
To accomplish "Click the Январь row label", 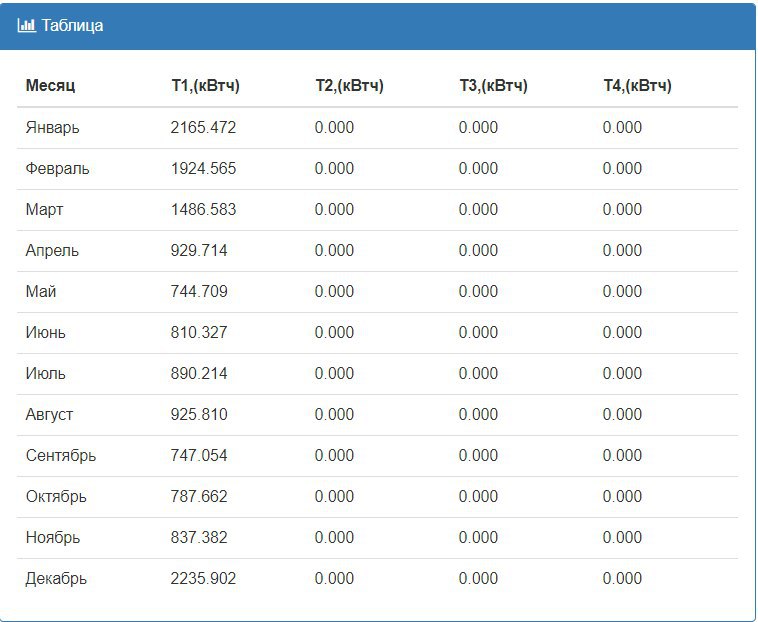I will (52, 128).
